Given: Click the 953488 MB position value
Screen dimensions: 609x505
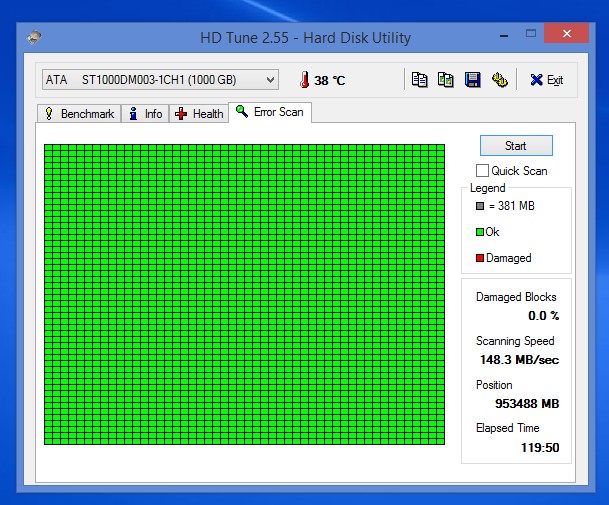Looking at the screenshot, I should point(527,404).
